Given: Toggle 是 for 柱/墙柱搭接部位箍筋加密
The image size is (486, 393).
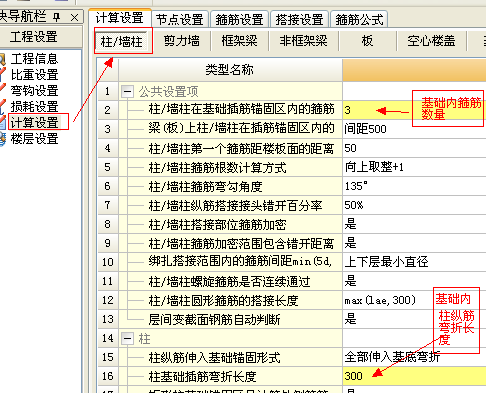Looking at the screenshot, I should 414,224.
